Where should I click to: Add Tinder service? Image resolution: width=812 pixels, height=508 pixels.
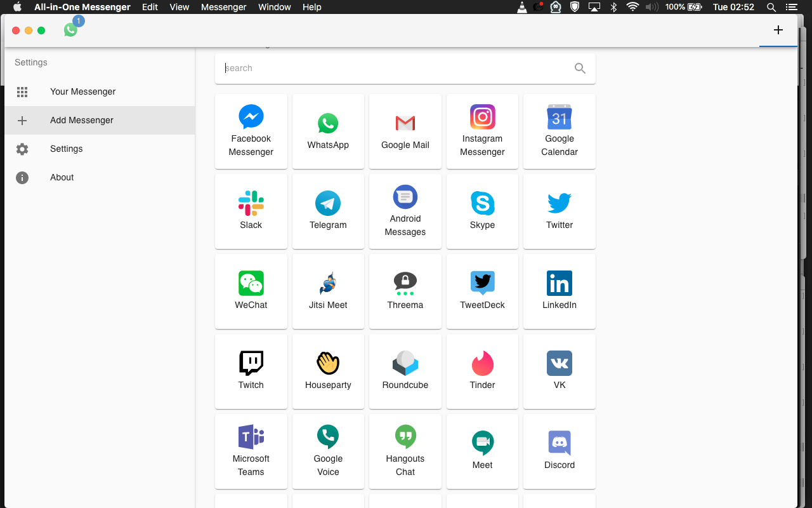(482, 371)
